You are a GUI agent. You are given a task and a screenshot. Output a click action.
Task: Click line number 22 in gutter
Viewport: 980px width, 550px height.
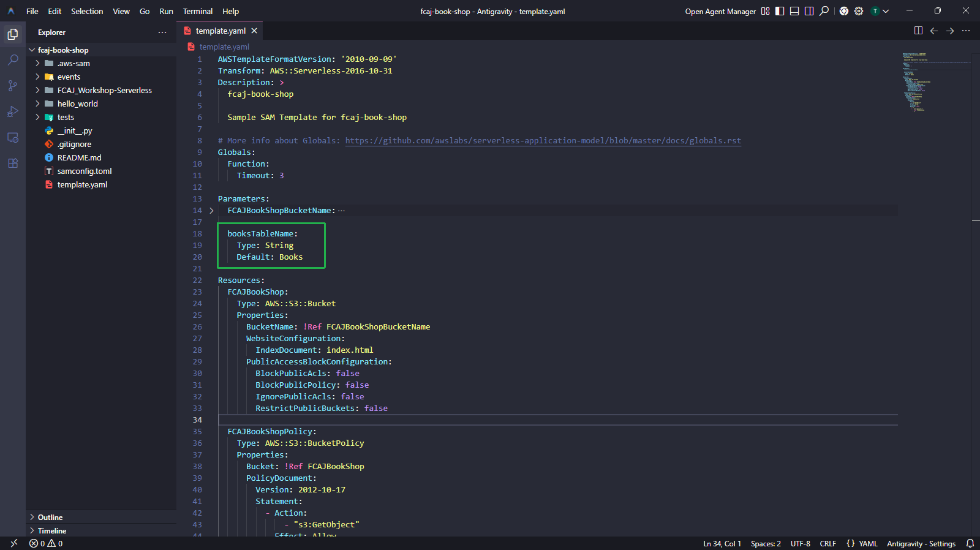[197, 281]
